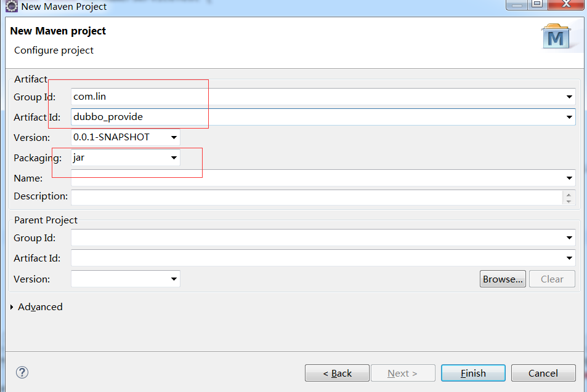587x392 pixels.
Task: Open the Artifact Id dropdown arrow beside dubbo_provide
Action: coord(569,117)
